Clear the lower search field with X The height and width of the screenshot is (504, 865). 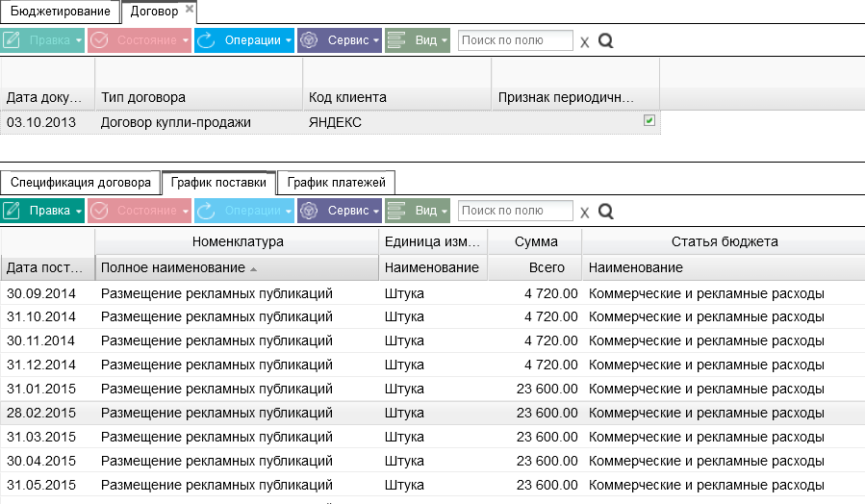click(x=585, y=213)
